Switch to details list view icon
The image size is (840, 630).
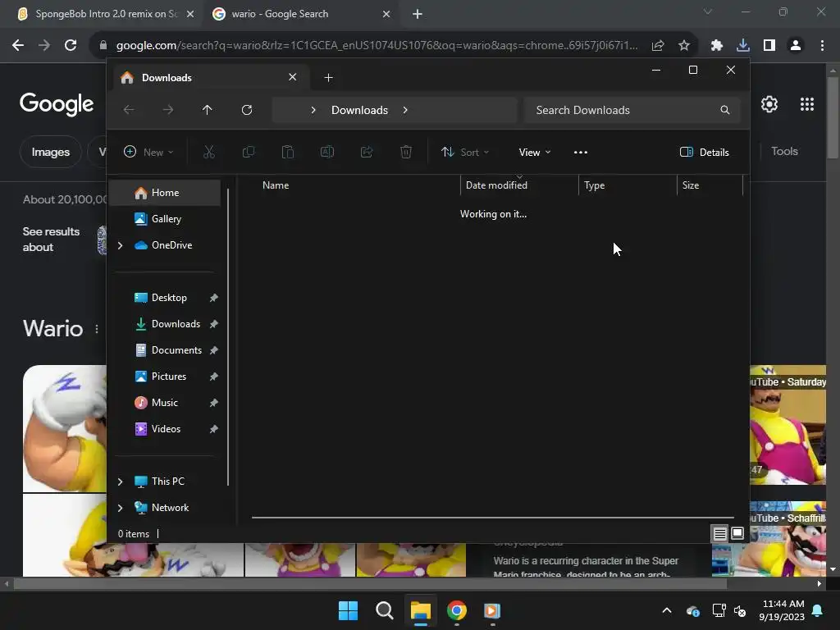[x=719, y=533]
